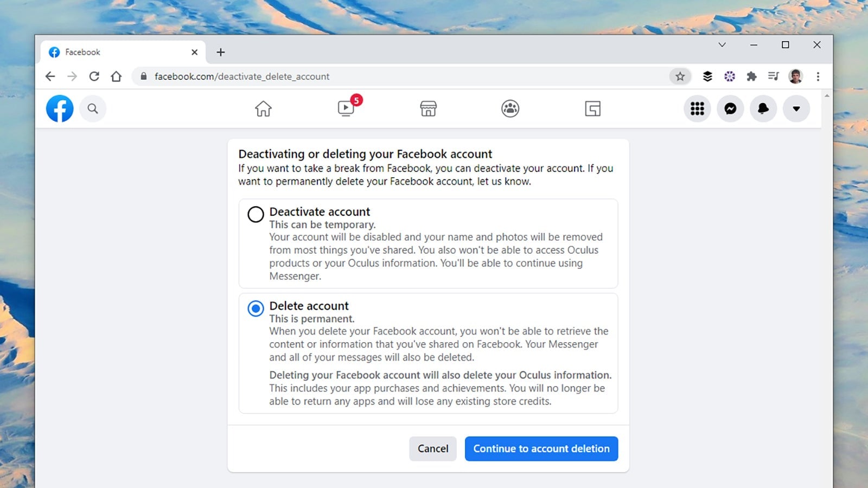
Task: Open Watch via the video icon with badge
Action: point(346,108)
